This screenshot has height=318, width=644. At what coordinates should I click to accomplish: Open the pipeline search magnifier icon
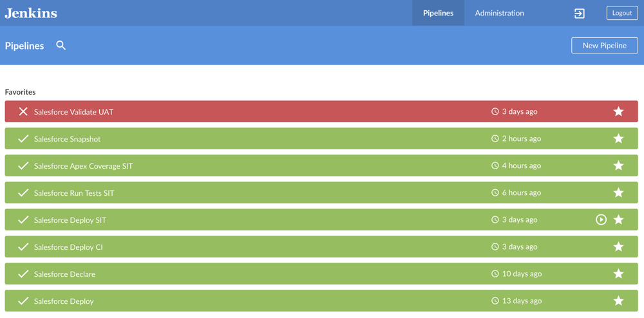point(61,46)
